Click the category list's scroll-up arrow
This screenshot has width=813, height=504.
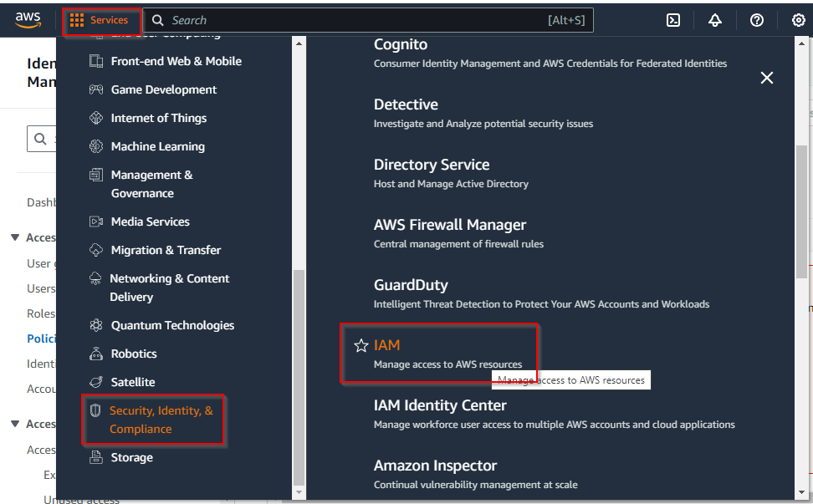[299, 43]
